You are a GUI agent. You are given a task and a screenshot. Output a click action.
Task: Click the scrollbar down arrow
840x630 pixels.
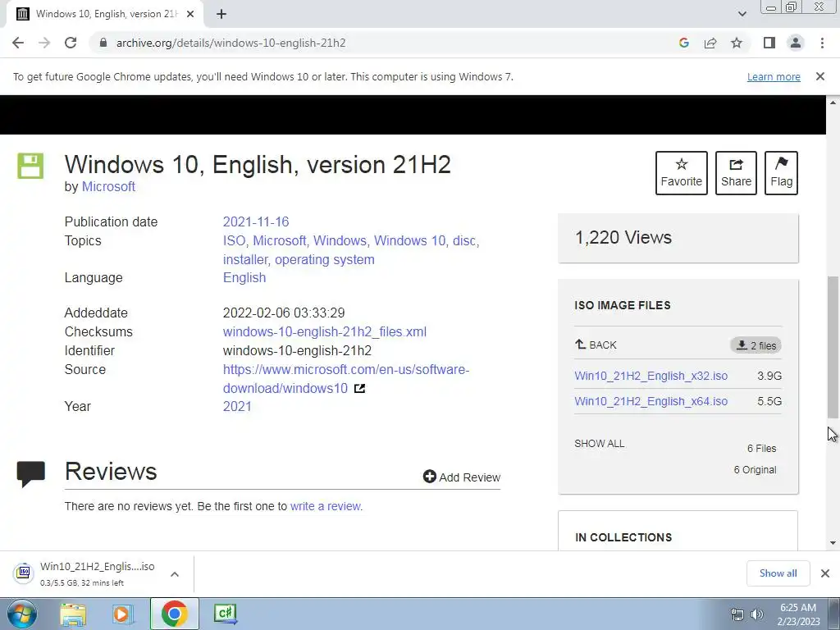(833, 543)
